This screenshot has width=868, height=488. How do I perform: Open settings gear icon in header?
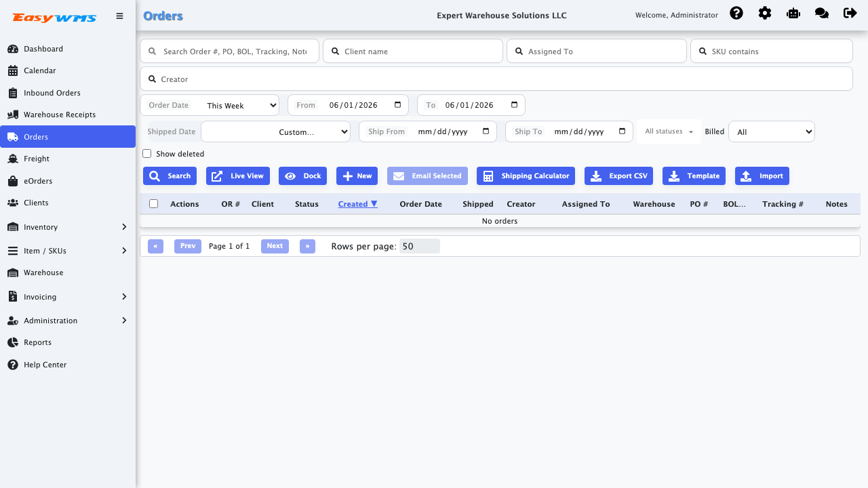tap(765, 13)
